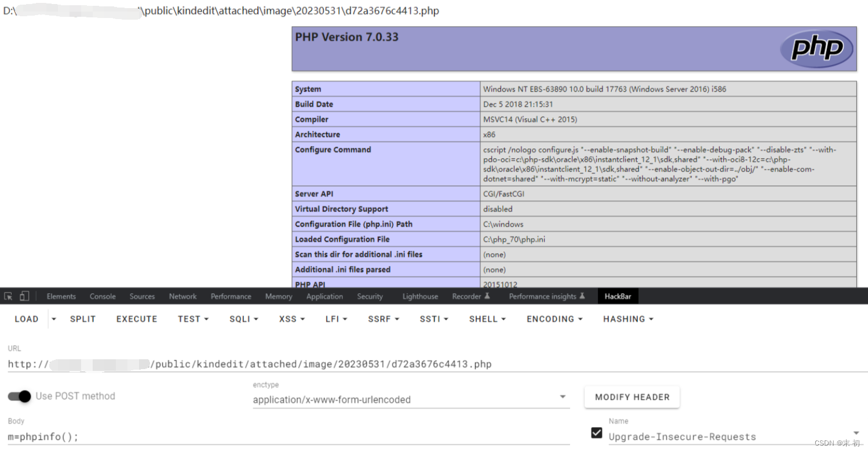This screenshot has width=868, height=452.
Task: Click the LOAD button in HackBar
Action: [x=26, y=319]
